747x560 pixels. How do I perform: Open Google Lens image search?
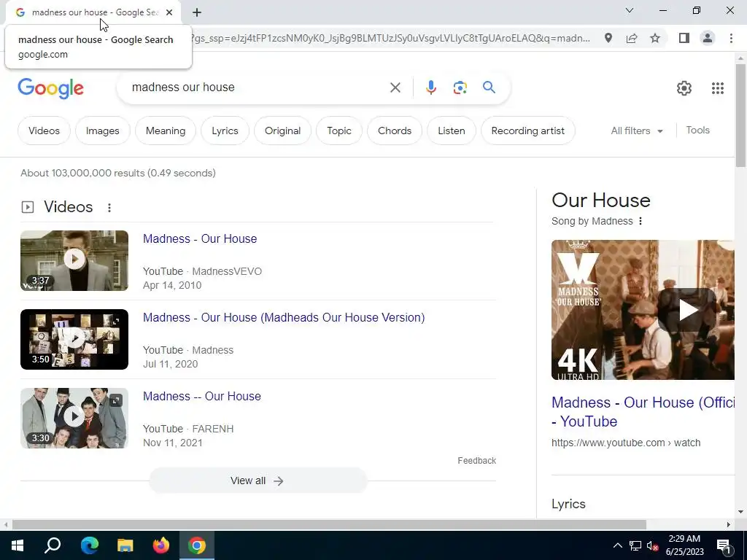460,87
